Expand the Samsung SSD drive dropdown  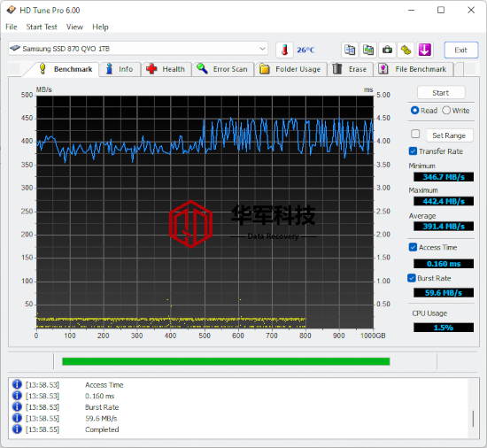pyautogui.click(x=262, y=49)
